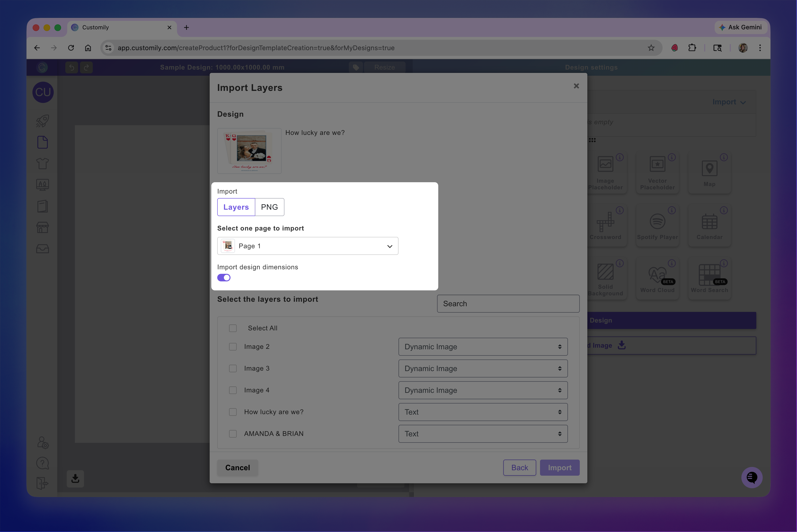The image size is (797, 532).
Task: Reload the browser page
Action: click(x=71, y=48)
